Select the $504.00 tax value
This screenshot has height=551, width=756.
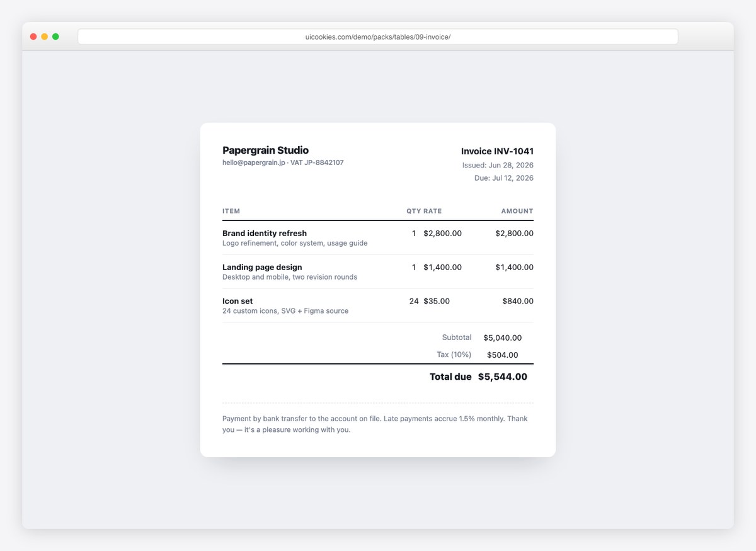pyautogui.click(x=503, y=355)
